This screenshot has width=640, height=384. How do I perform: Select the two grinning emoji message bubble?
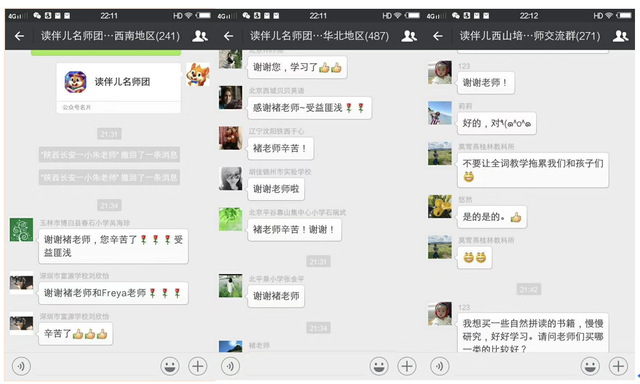coord(474,257)
